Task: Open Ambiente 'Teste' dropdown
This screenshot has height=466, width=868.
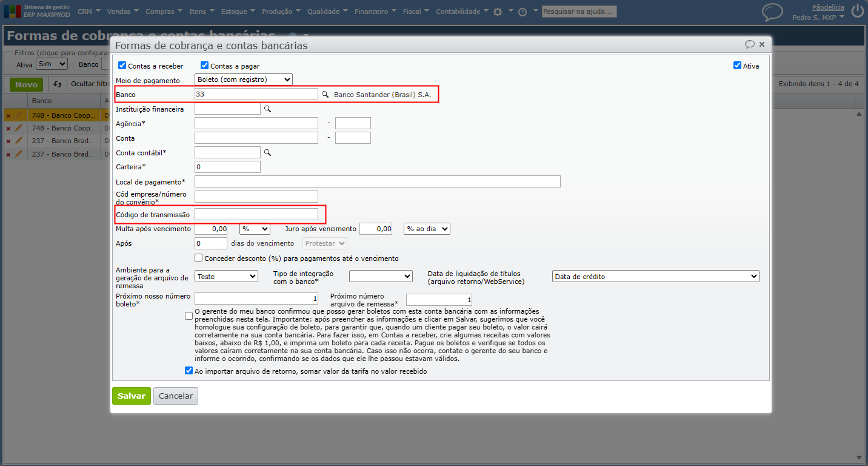Action: tap(227, 276)
